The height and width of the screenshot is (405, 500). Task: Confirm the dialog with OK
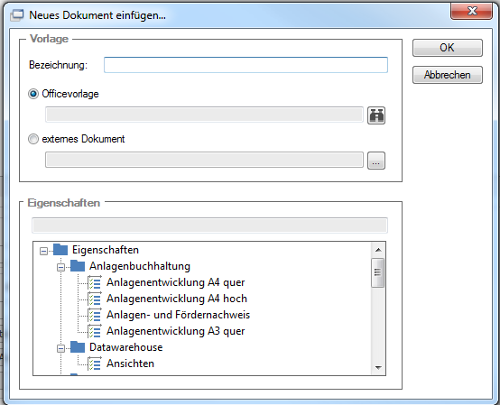pos(447,48)
